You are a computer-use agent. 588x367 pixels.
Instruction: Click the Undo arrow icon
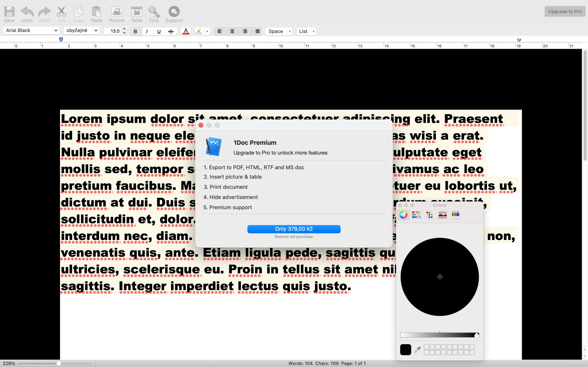tap(27, 12)
